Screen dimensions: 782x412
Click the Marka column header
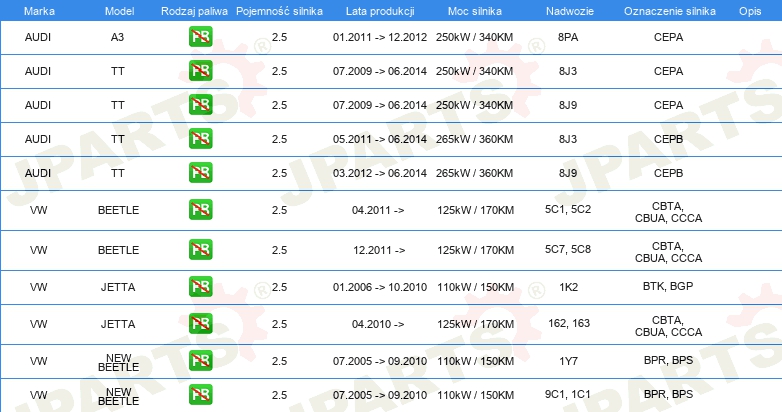point(39,11)
